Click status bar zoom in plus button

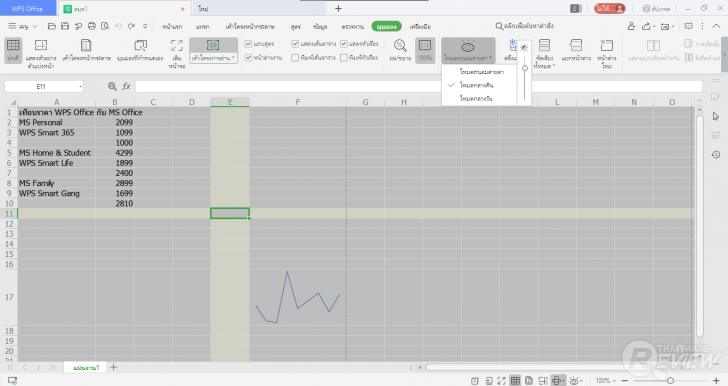716,381
